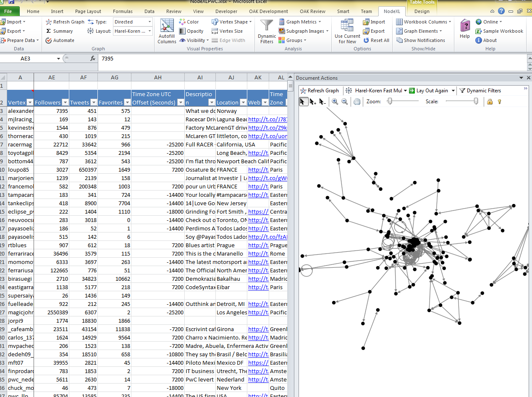532x397 pixels.
Task: Click Reset All in Options group
Action: [376, 40]
